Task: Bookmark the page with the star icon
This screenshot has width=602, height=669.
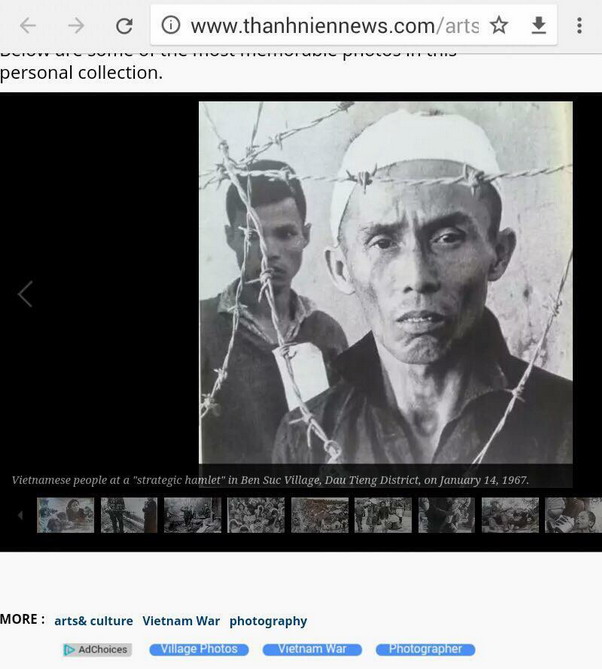Action: [x=499, y=26]
